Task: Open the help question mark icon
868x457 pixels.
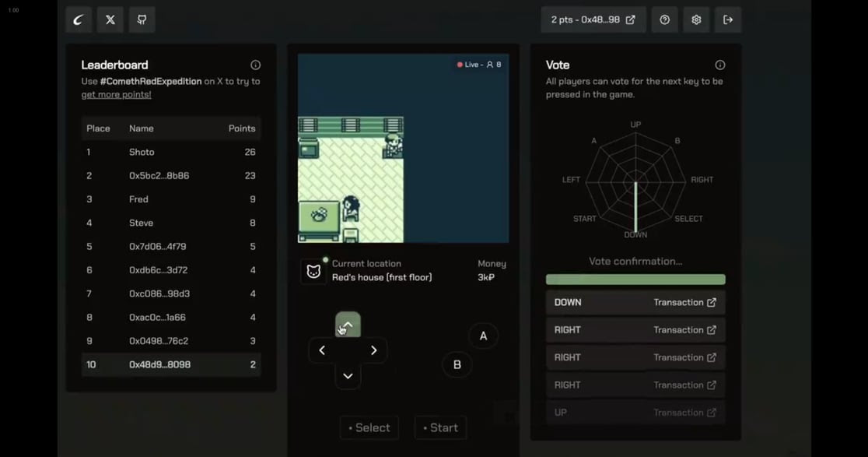Action: pos(665,20)
